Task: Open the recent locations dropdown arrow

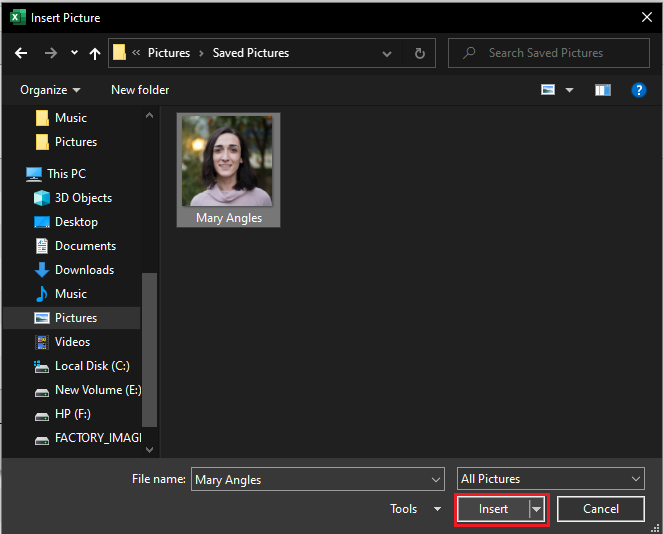Action: 74,53
